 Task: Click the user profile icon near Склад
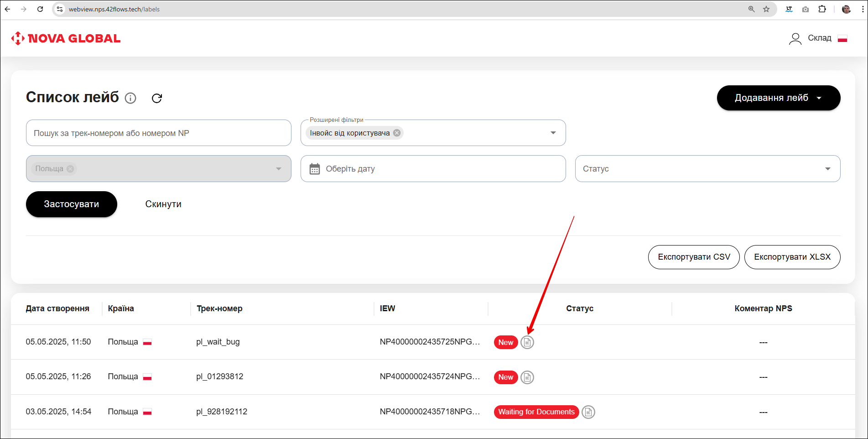pyautogui.click(x=795, y=38)
